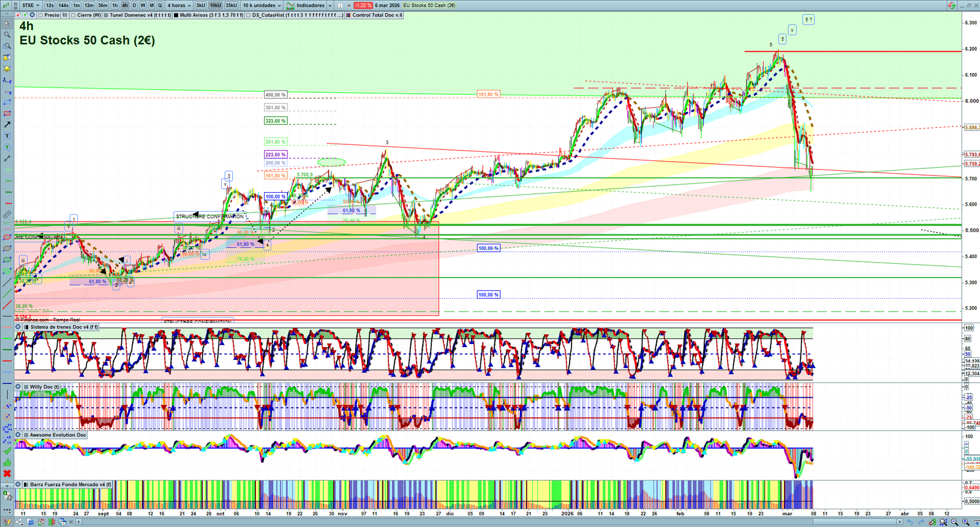Select the black arrow drawing tool
This screenshot has width=980, height=527.
coord(7,125)
